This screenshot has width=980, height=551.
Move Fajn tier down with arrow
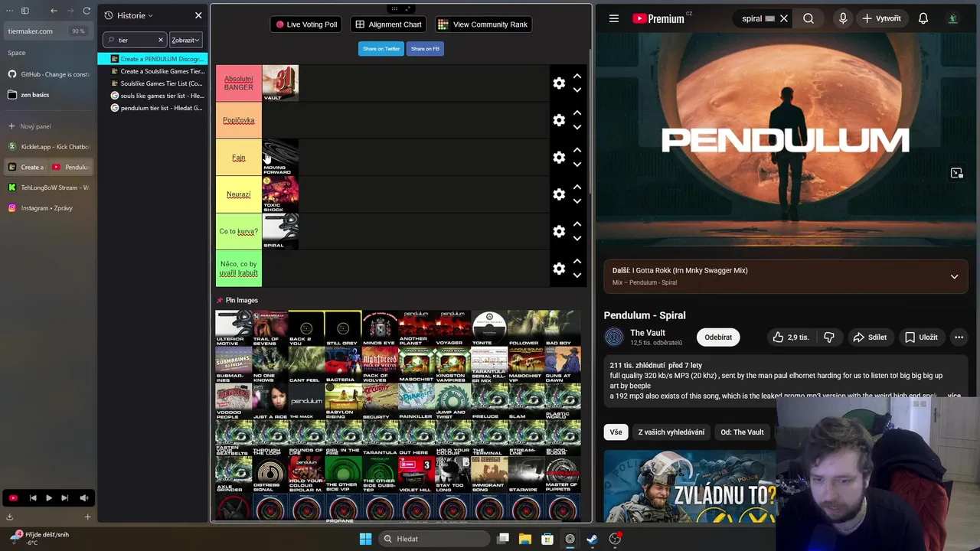pos(577,165)
